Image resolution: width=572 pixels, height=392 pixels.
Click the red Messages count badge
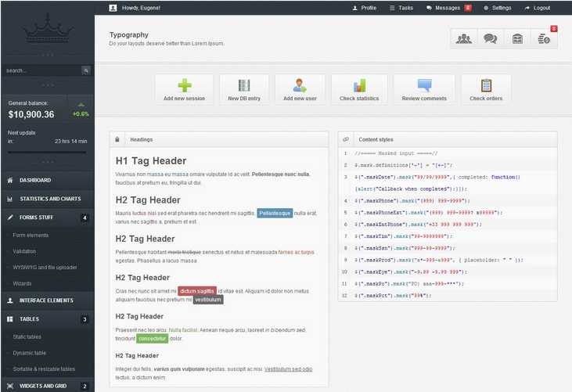pos(468,8)
